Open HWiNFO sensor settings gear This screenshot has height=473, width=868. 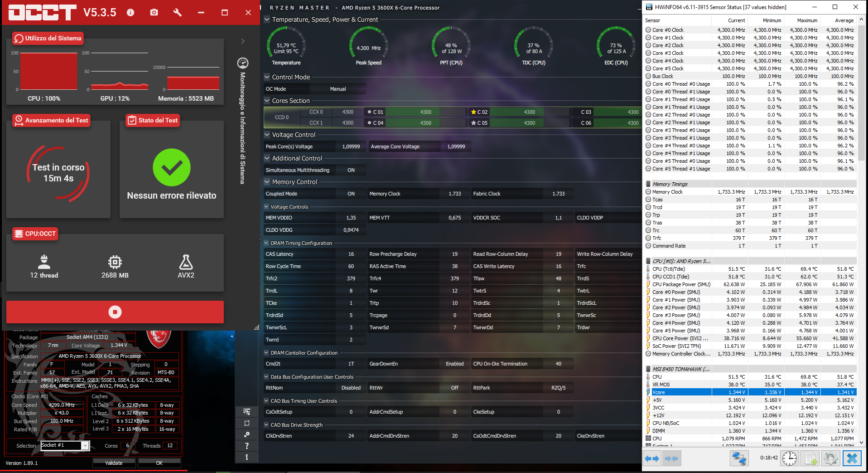831,458
